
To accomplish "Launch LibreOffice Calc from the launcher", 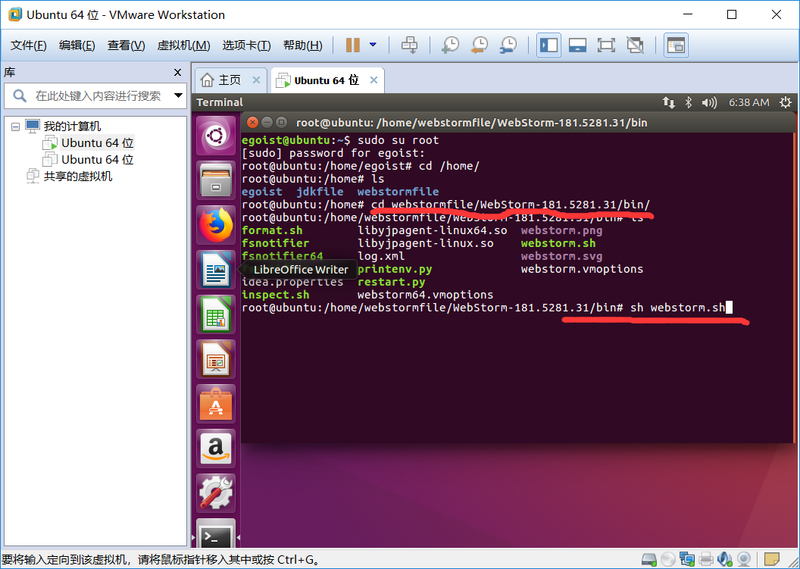I will tap(216, 314).
